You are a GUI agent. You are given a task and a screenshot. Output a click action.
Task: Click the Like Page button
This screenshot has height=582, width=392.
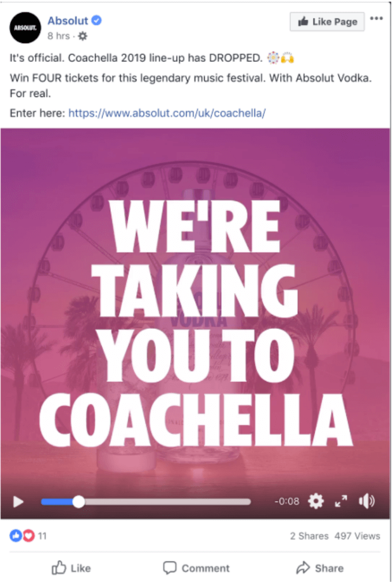tap(327, 21)
